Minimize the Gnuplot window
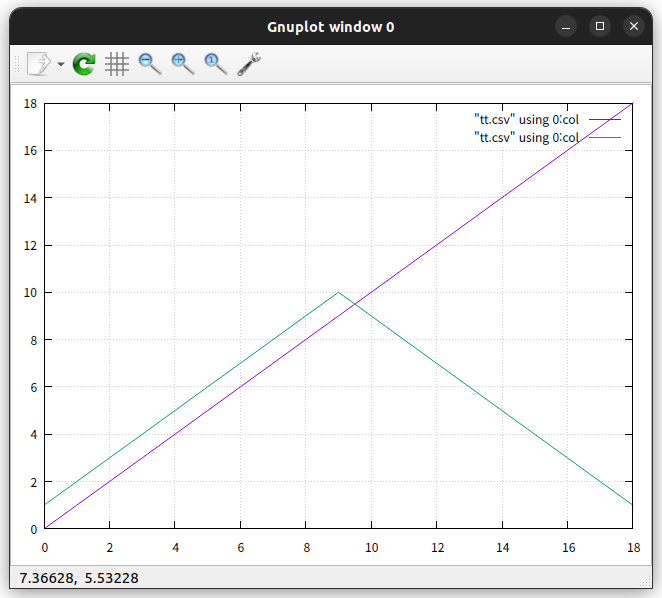This screenshot has width=662, height=598. 566,26
